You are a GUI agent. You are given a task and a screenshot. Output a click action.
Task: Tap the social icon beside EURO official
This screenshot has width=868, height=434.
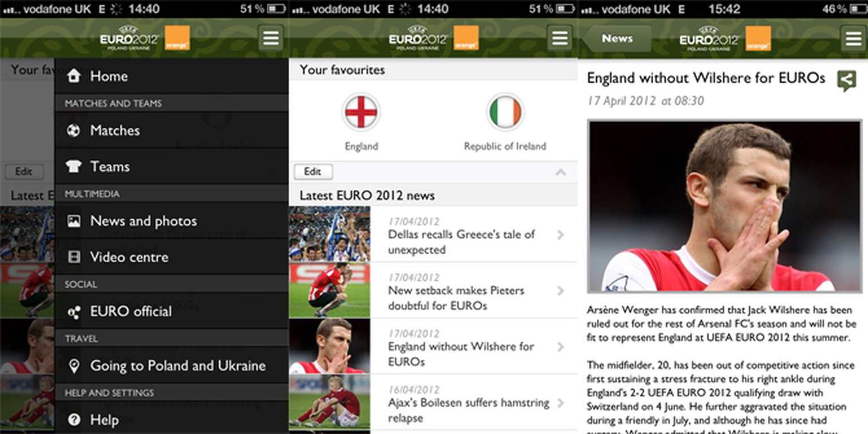73,311
